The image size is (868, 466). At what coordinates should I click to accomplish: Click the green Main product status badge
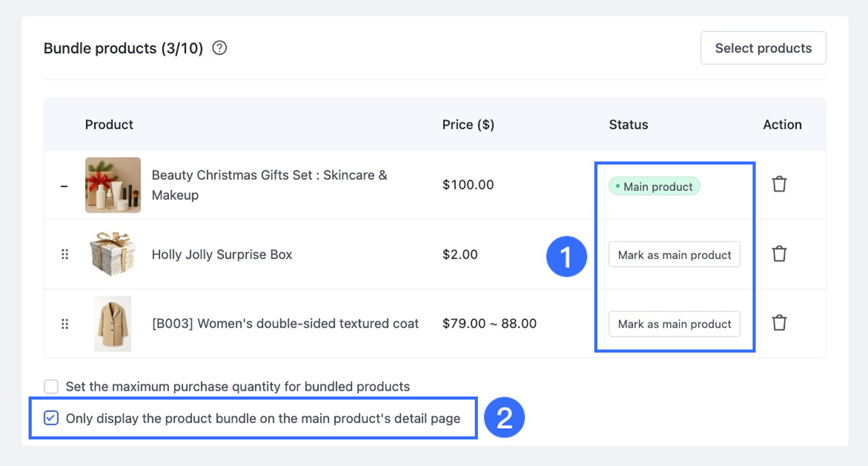(x=654, y=187)
